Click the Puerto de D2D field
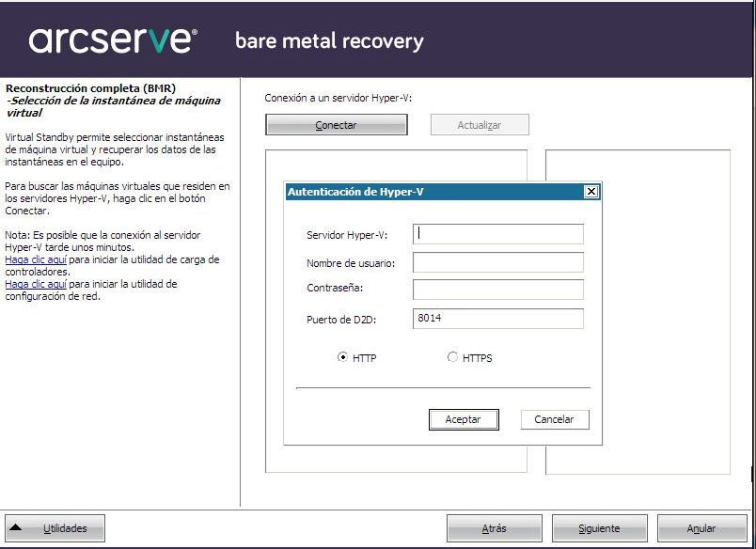The image size is (756, 549). point(498,319)
